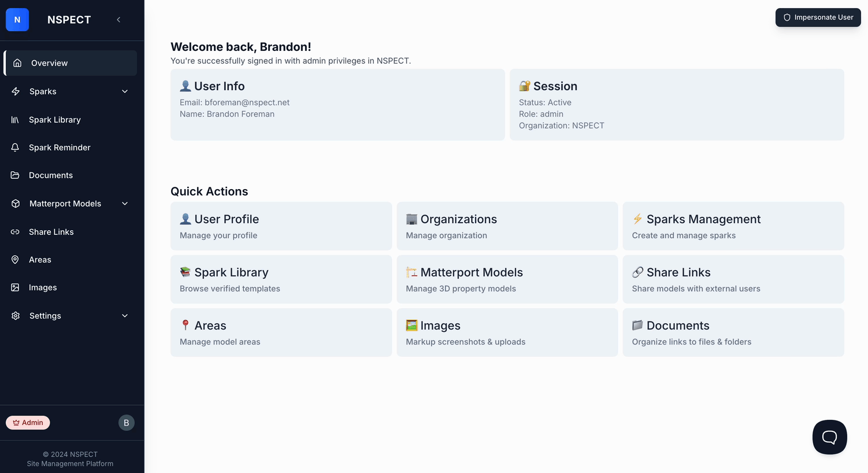Open the Images quick action card

[507, 332]
